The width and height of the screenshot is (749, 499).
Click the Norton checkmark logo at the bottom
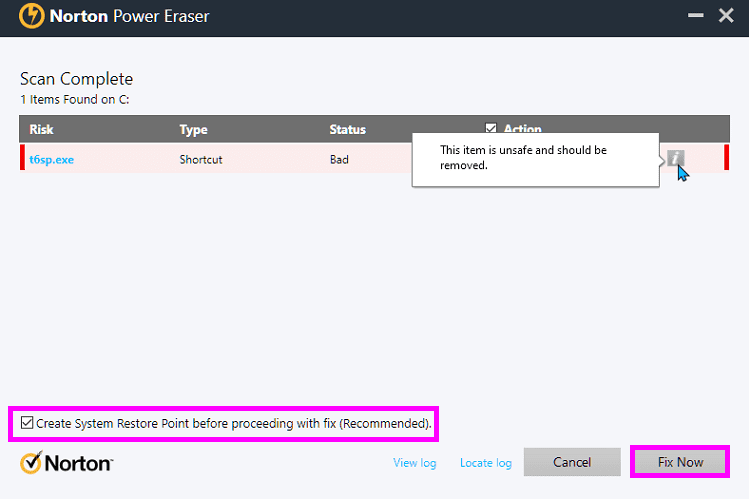(x=66, y=463)
